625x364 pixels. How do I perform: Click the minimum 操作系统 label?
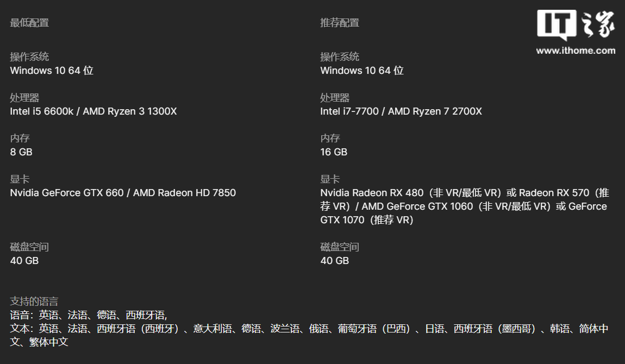pos(29,57)
